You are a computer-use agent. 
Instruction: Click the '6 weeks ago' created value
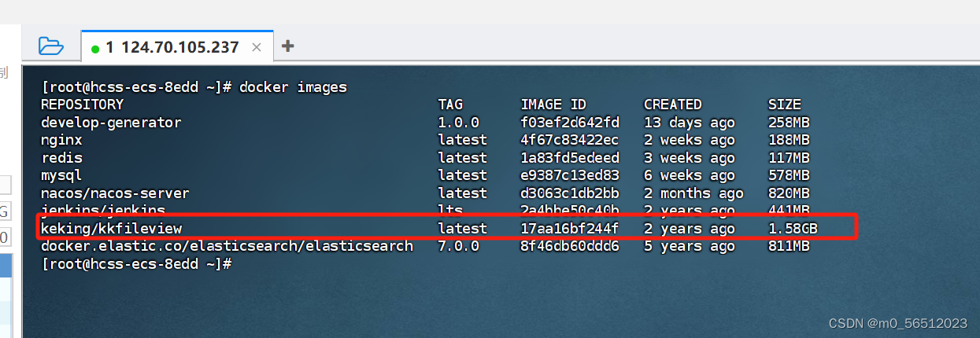[x=690, y=175]
